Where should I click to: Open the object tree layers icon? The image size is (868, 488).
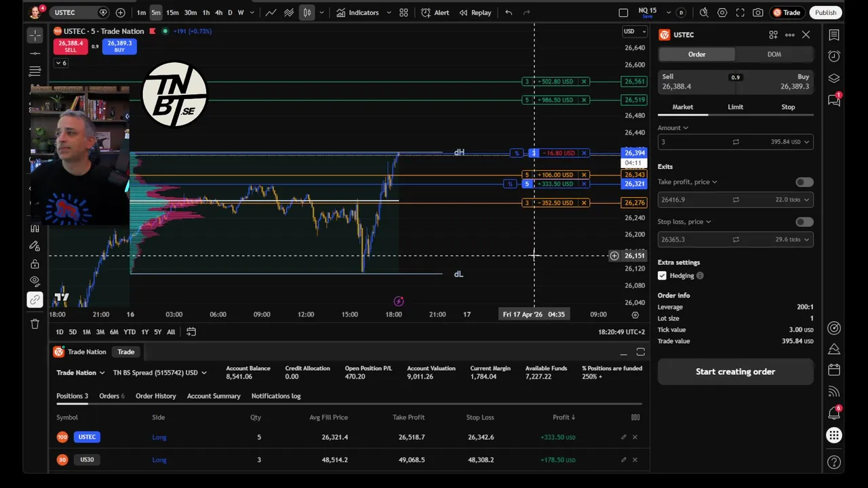point(834,78)
